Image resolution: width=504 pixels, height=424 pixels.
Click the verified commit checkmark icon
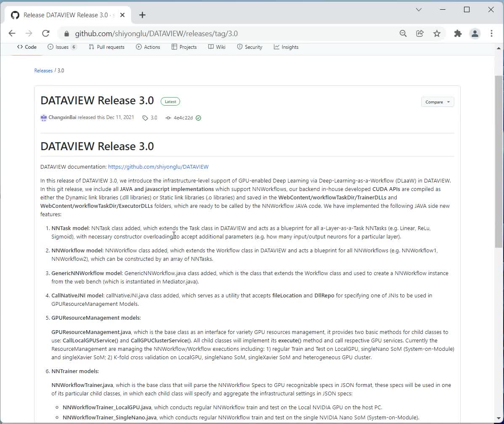pos(198,118)
